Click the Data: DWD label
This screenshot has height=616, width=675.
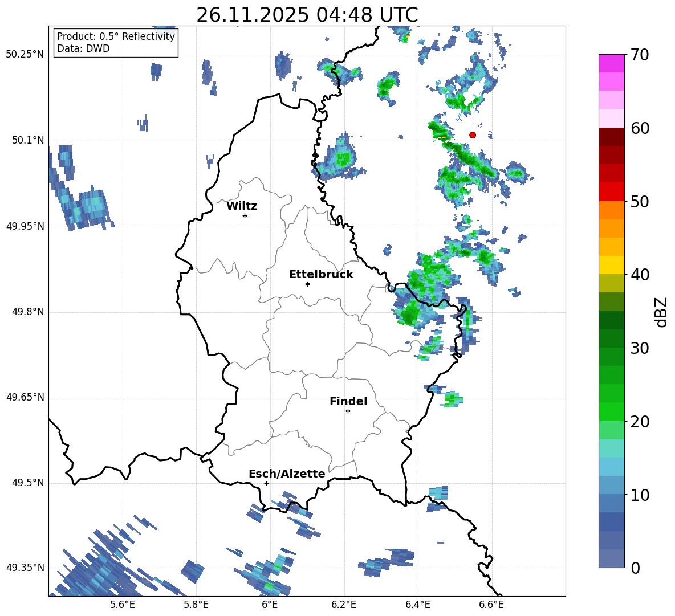(x=83, y=48)
